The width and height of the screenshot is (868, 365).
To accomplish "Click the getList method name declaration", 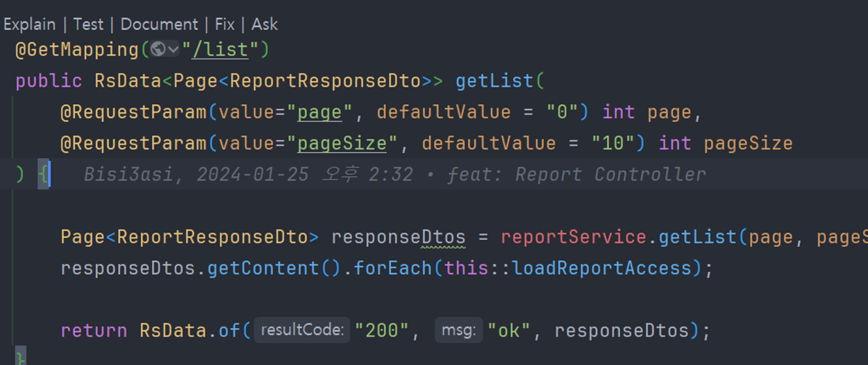I will [494, 81].
